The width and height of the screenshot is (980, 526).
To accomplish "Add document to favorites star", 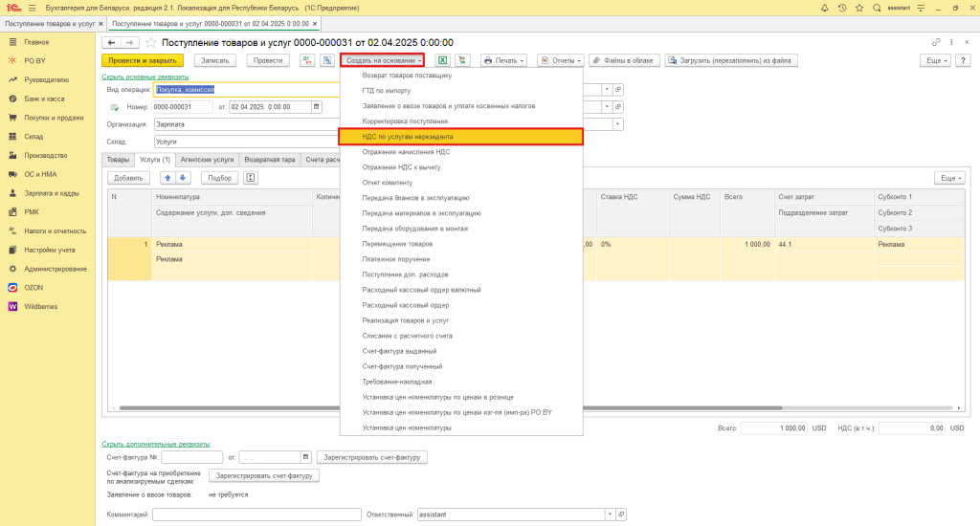I will 150,42.
